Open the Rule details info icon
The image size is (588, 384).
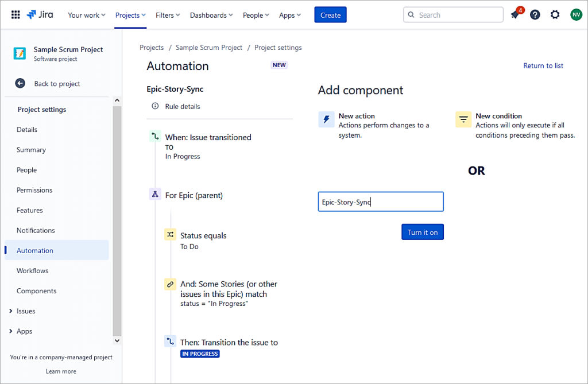(x=155, y=106)
